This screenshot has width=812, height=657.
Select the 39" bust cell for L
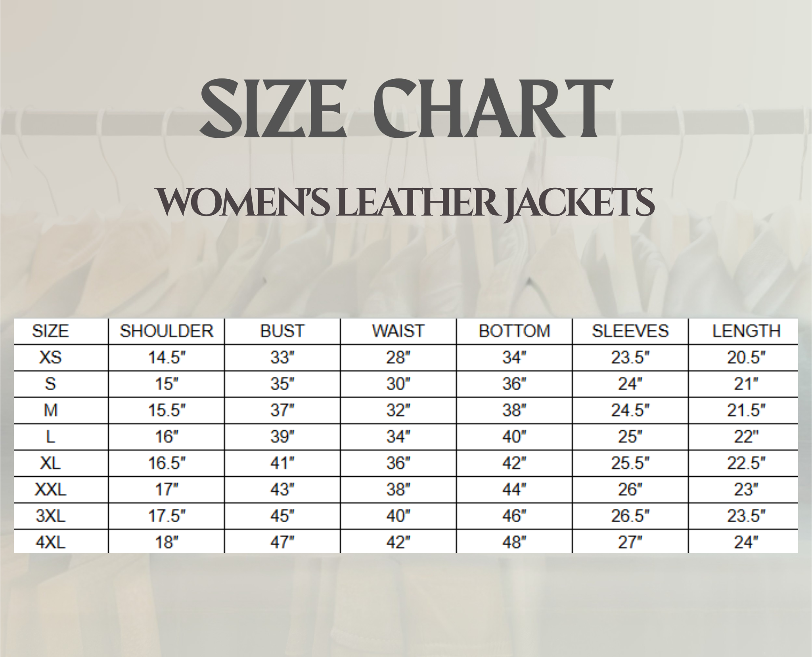[x=282, y=437]
